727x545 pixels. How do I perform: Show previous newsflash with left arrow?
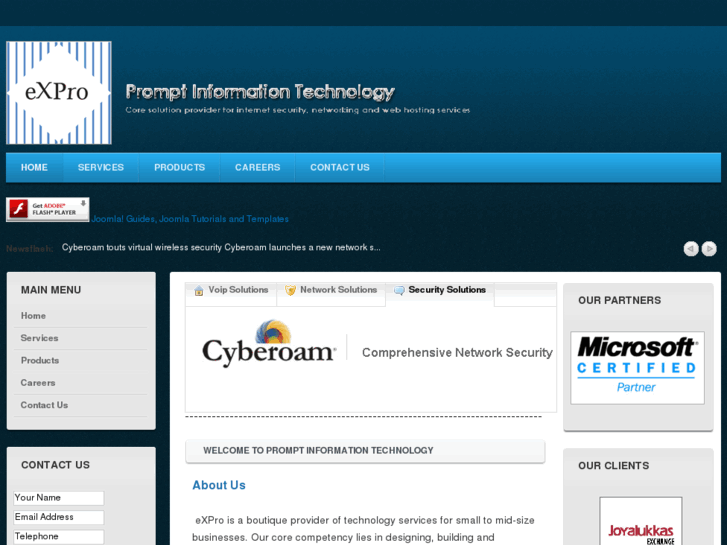click(x=691, y=249)
